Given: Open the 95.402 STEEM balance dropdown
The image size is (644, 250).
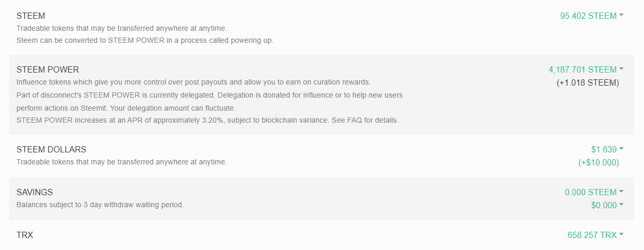Looking at the screenshot, I should [x=588, y=16].
